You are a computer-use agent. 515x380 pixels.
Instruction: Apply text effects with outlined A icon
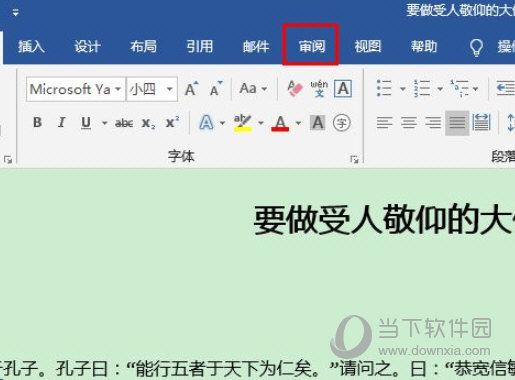point(206,122)
